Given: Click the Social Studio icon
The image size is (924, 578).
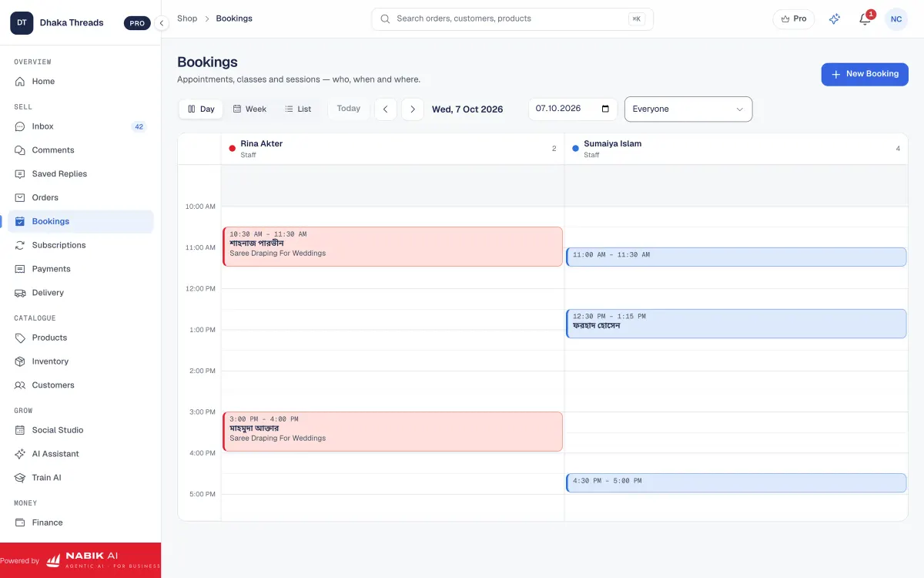Looking at the screenshot, I should (20, 430).
